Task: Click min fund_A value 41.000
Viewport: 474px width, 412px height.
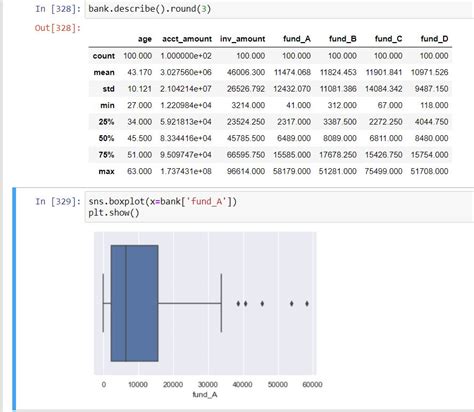Action: click(298, 106)
